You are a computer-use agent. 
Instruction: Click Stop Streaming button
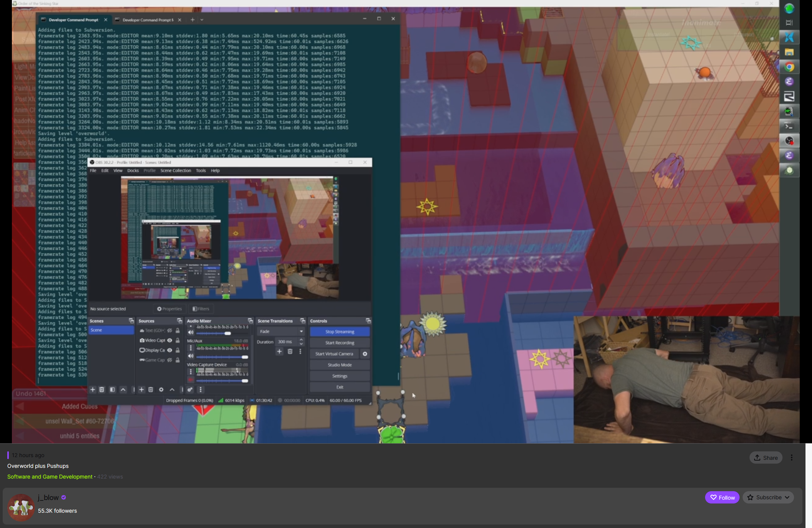[340, 332]
